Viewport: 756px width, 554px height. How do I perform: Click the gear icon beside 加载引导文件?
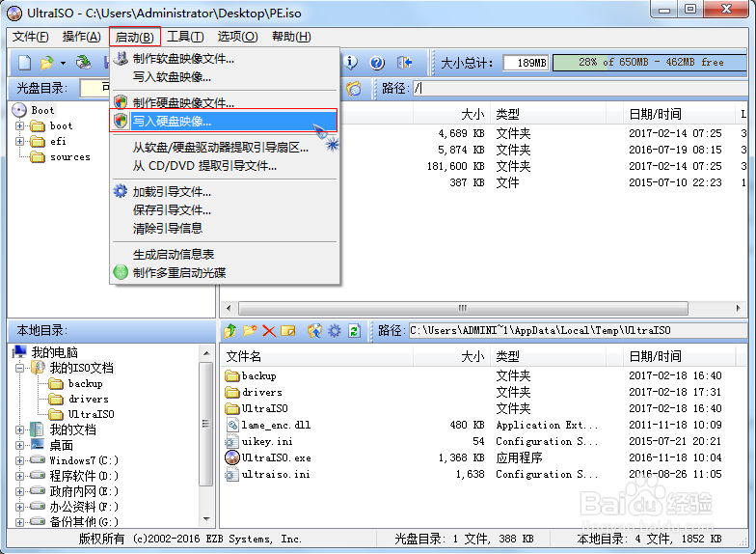coord(121,191)
